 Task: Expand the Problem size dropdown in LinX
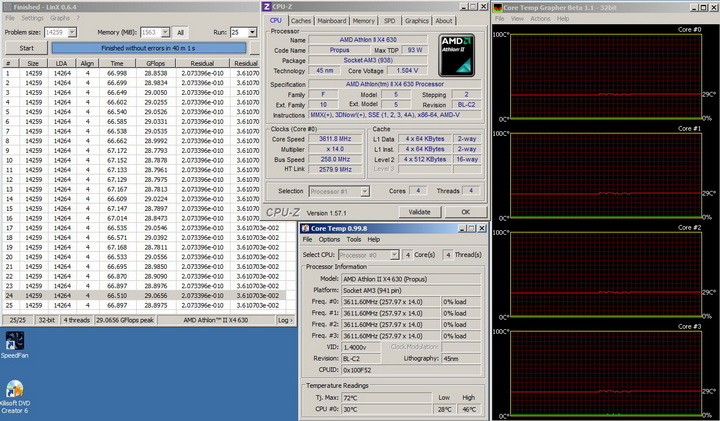click(70, 32)
